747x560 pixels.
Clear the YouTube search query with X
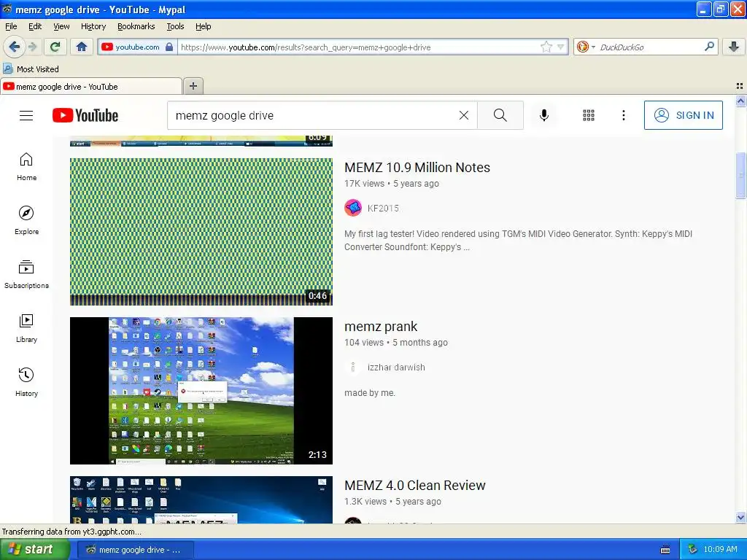[463, 115]
